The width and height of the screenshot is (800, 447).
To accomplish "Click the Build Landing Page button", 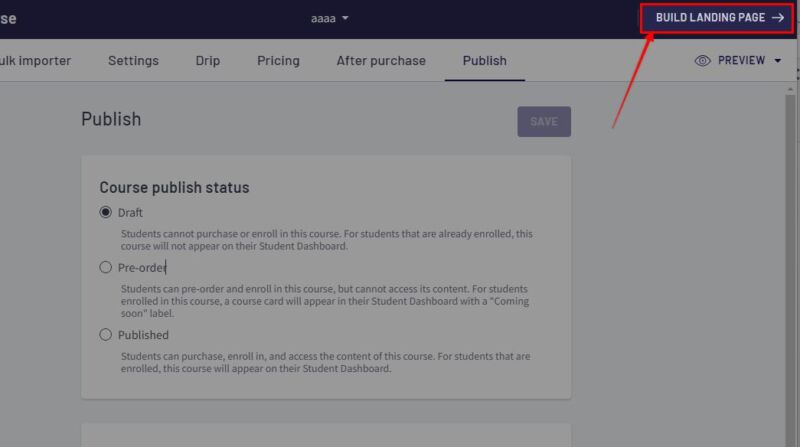I will [717, 18].
